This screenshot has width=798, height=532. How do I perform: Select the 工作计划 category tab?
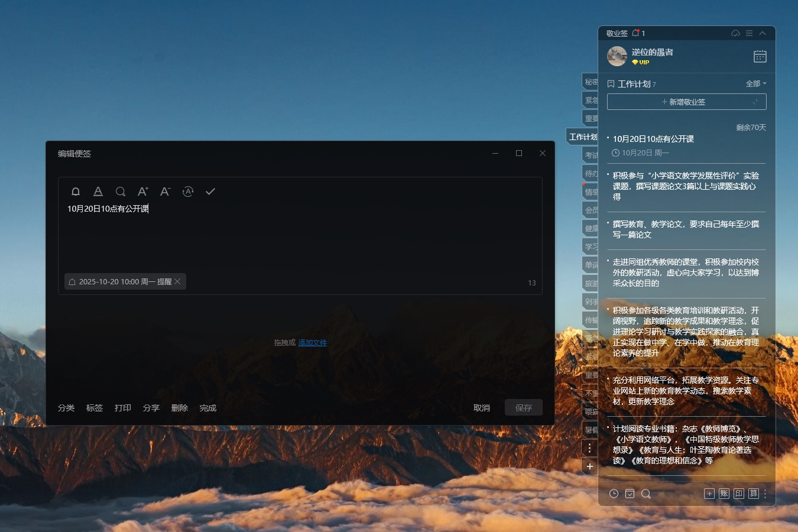click(582, 137)
